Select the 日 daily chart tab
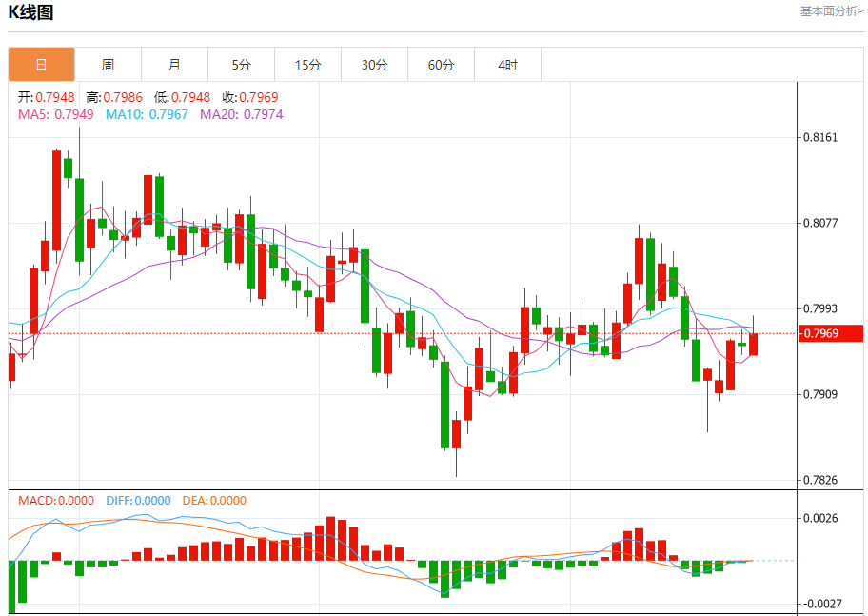 42,65
